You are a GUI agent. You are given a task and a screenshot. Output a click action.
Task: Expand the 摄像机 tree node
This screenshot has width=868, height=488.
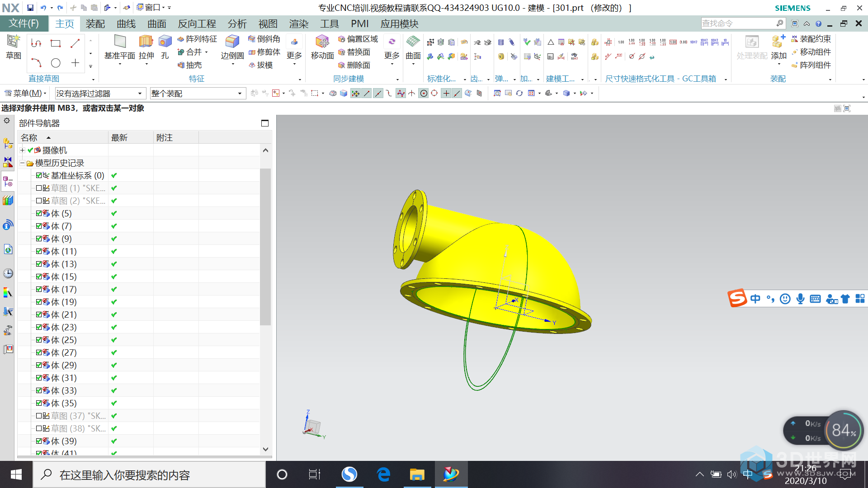click(22, 150)
